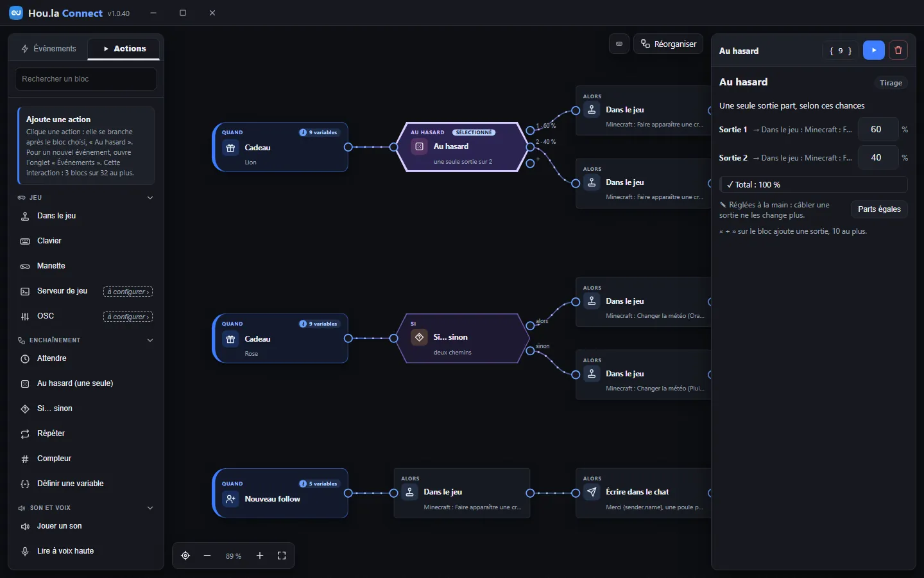Click the Sortie 1 percentage field
Image resolution: width=924 pixels, height=578 pixels.
[x=878, y=129]
